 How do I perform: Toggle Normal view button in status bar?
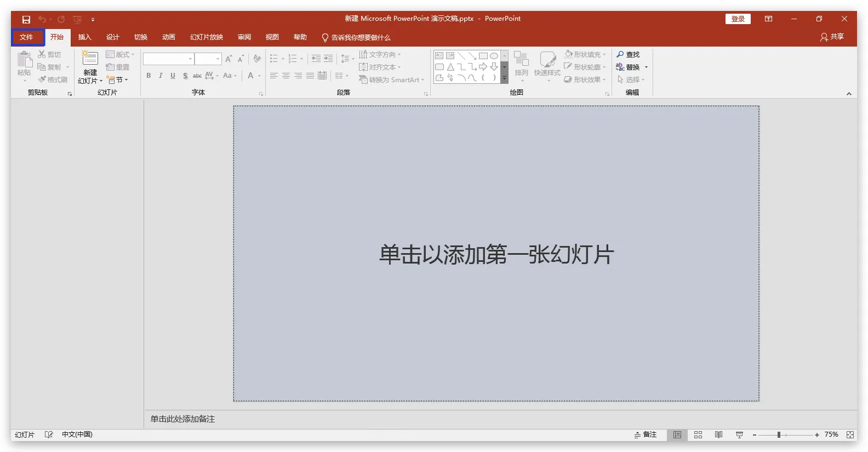tap(677, 434)
